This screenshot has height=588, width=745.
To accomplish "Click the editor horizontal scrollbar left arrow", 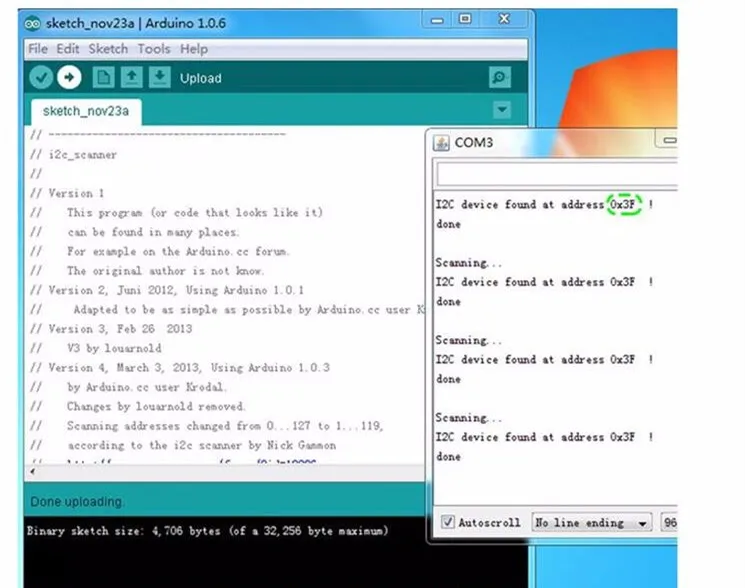I will (x=32, y=472).
